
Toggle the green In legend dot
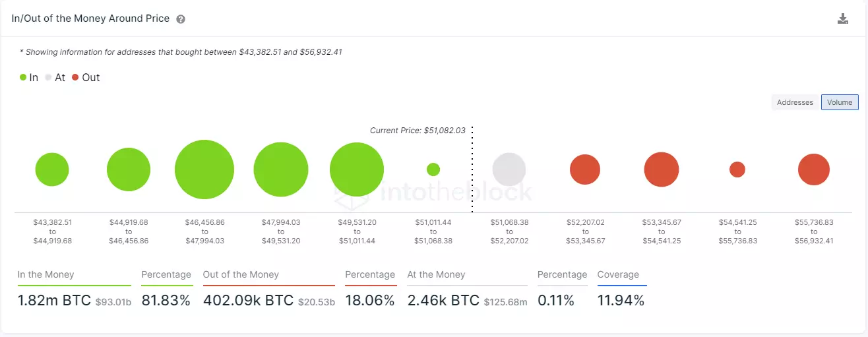click(23, 77)
